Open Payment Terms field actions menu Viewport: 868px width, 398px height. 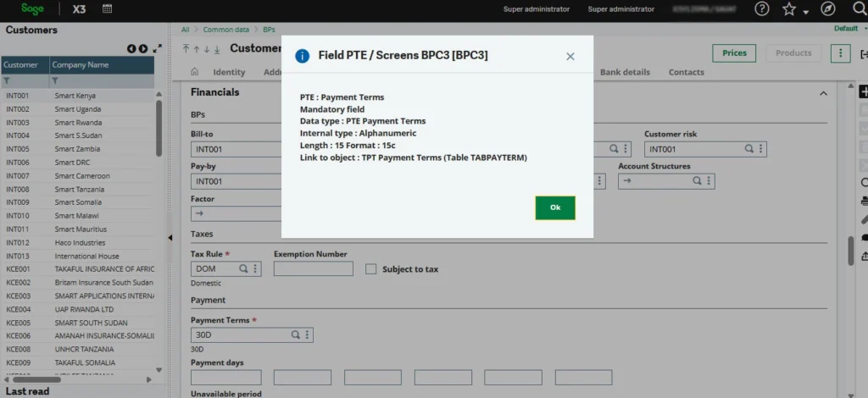(x=308, y=335)
